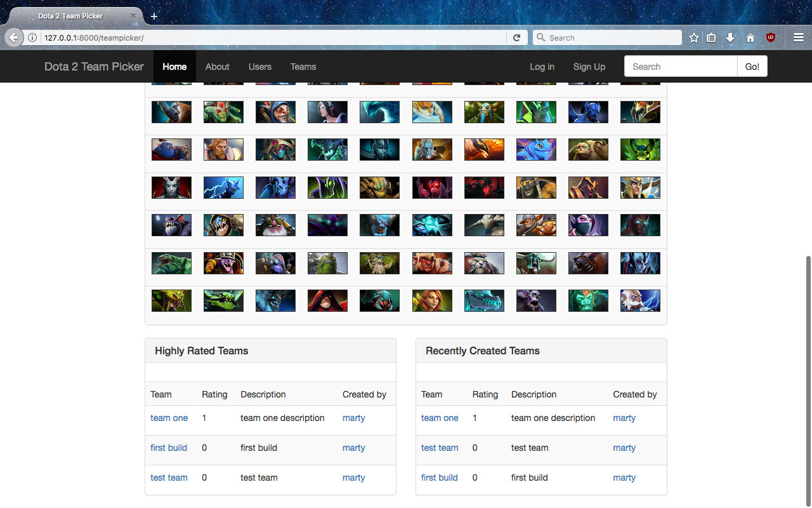
Task: Choose the Phoenix hero portrait
Action: pos(484,149)
